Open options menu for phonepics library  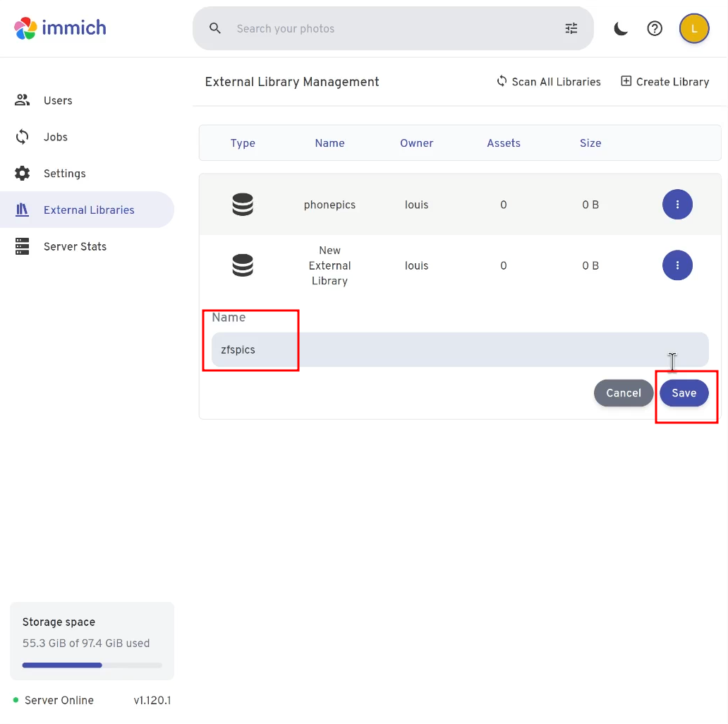click(677, 205)
